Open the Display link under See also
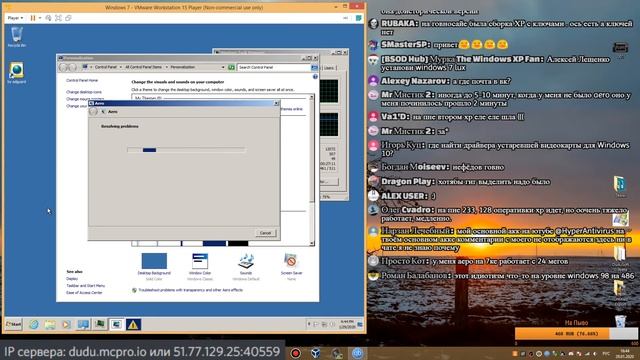Screen dimensions: 640x360 72,279
